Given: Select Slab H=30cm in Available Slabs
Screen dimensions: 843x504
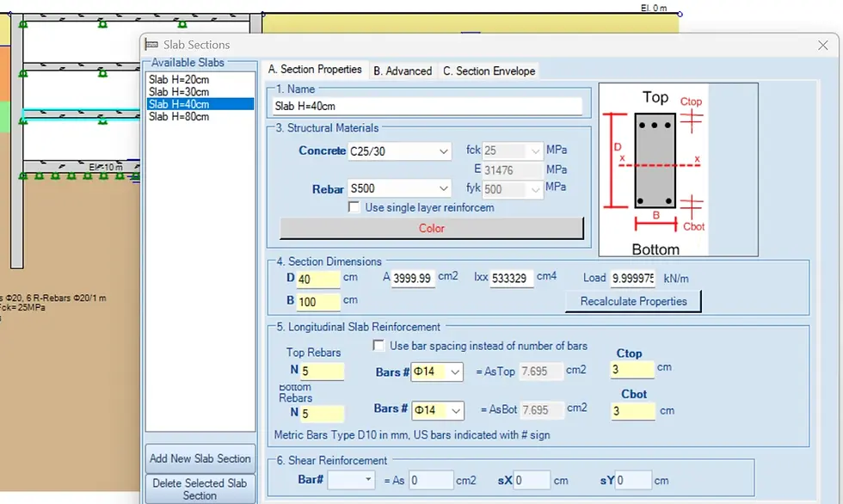Looking at the screenshot, I should click(x=200, y=92).
